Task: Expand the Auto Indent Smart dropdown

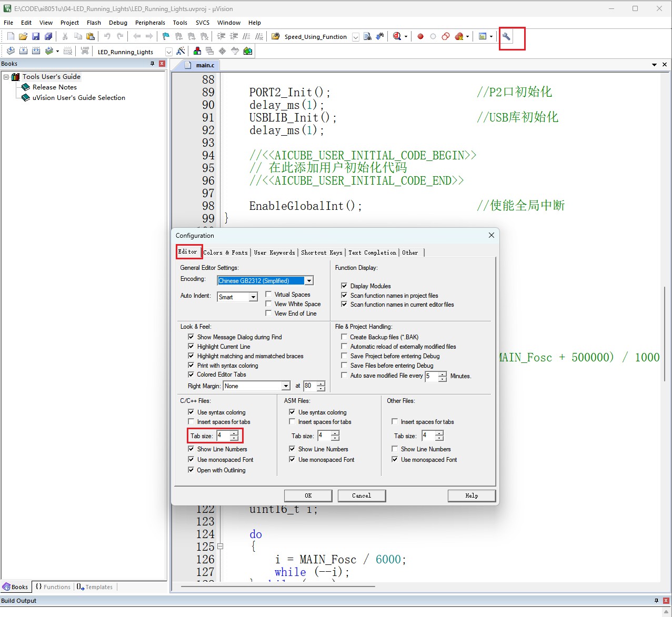Action: [x=253, y=297]
